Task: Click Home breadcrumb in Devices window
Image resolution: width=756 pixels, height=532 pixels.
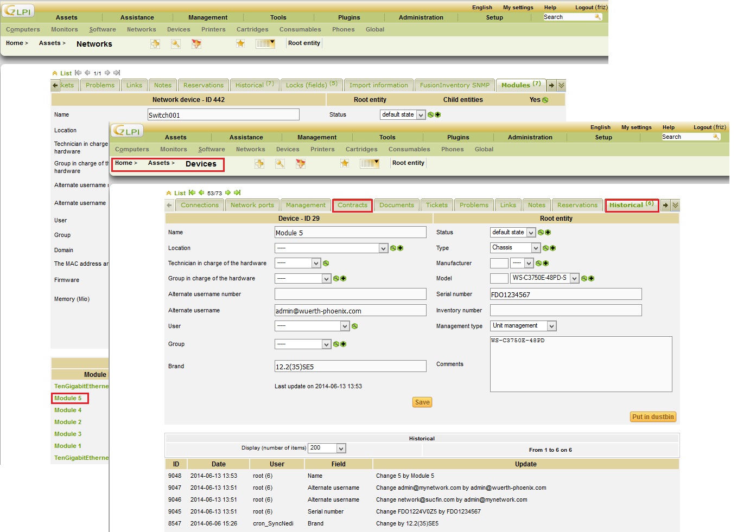Action: pos(123,163)
